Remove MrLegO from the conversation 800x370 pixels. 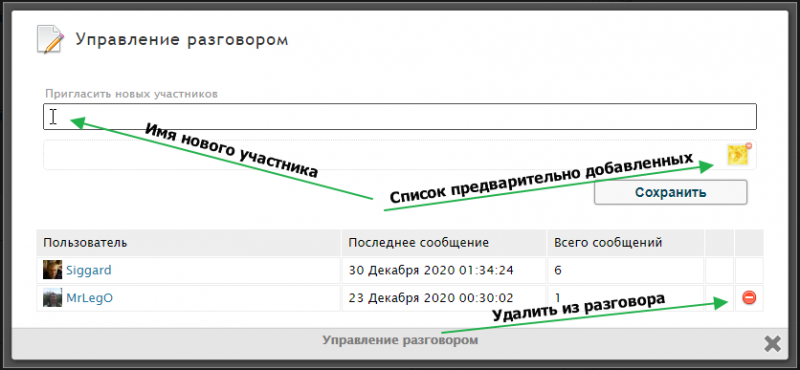point(749,298)
